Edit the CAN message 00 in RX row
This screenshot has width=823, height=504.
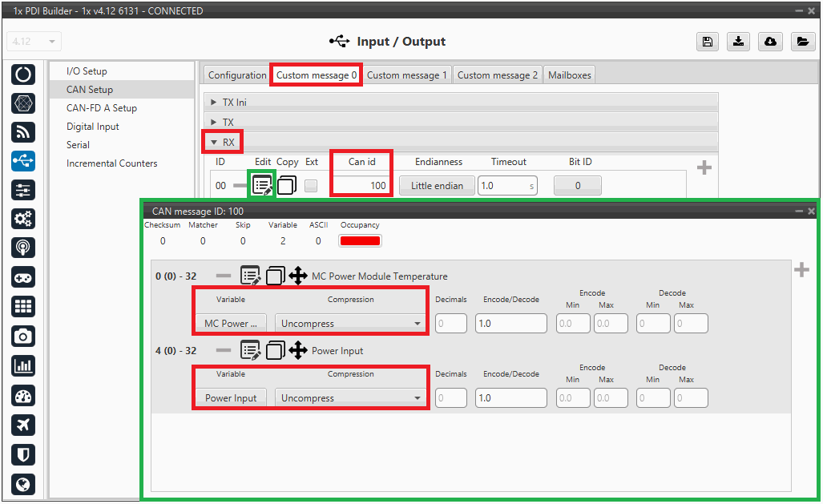(262, 186)
